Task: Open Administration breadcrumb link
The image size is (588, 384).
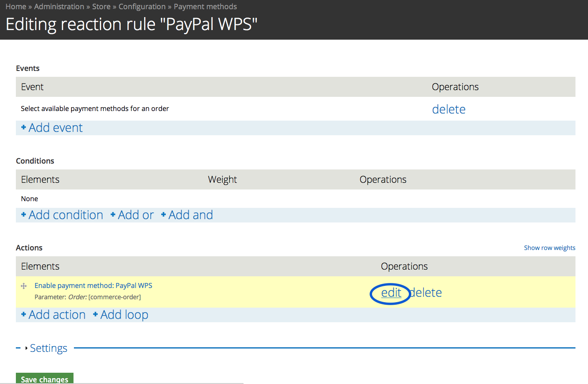Action: [59, 7]
